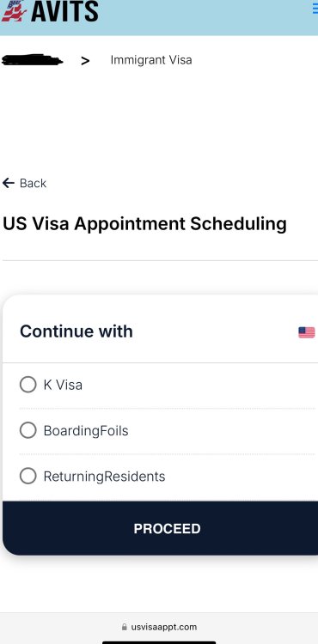
Task: Select the K Visa radio button
Action: coord(28,385)
